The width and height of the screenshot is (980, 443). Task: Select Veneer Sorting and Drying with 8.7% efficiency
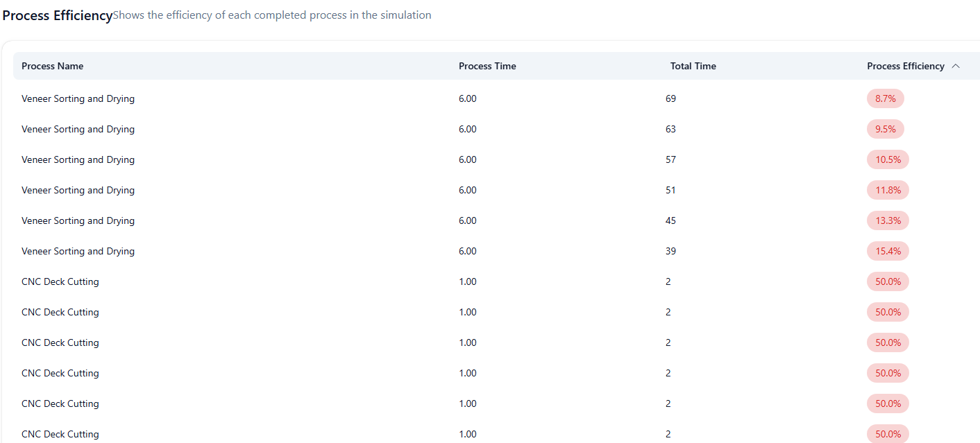pyautogui.click(x=78, y=98)
